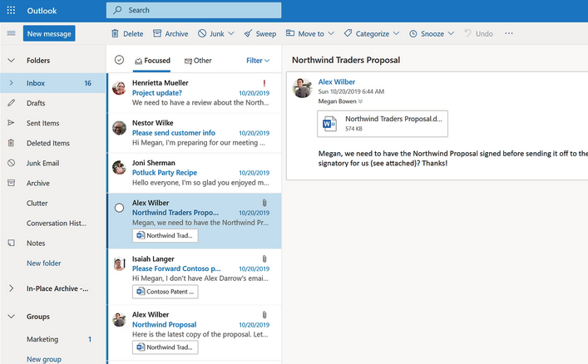Viewport: 588px width, 364px height.
Task: Click the Categorize tag icon
Action: coord(348,34)
